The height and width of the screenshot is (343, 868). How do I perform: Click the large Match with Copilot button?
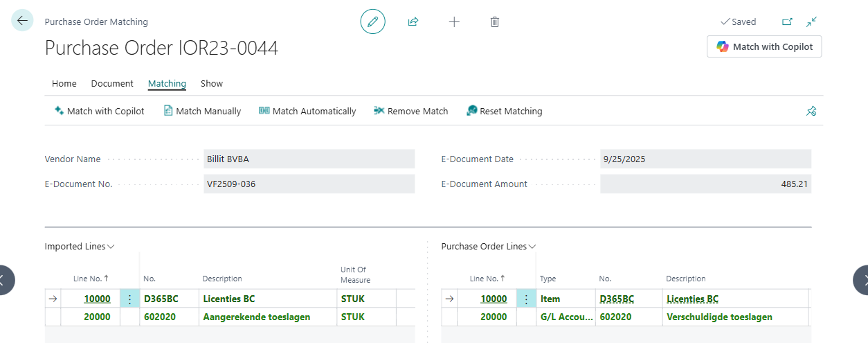click(x=764, y=46)
